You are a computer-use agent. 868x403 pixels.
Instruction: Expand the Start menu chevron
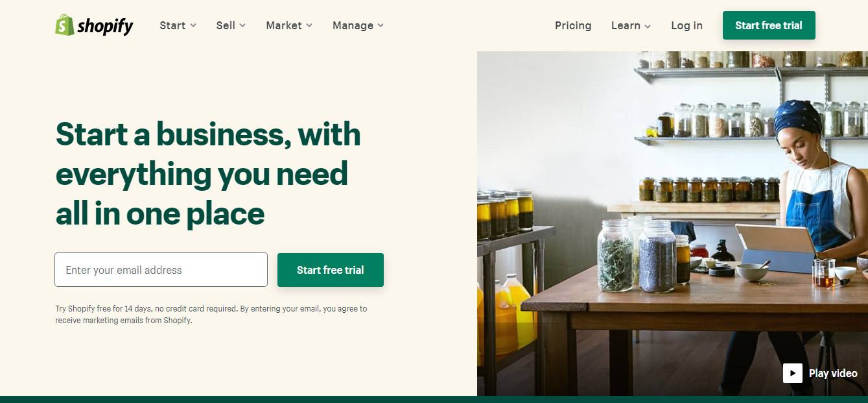193,25
